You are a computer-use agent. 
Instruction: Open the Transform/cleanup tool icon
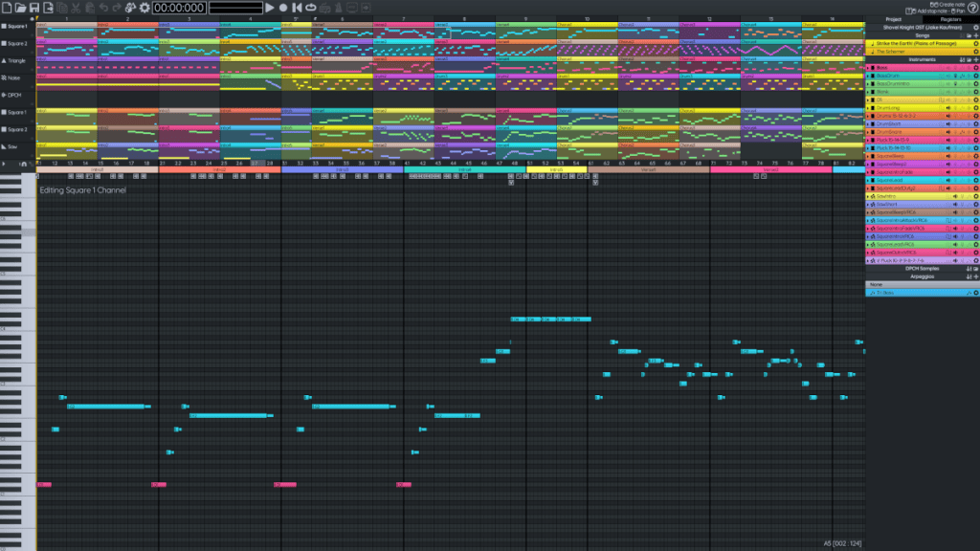tap(130, 8)
